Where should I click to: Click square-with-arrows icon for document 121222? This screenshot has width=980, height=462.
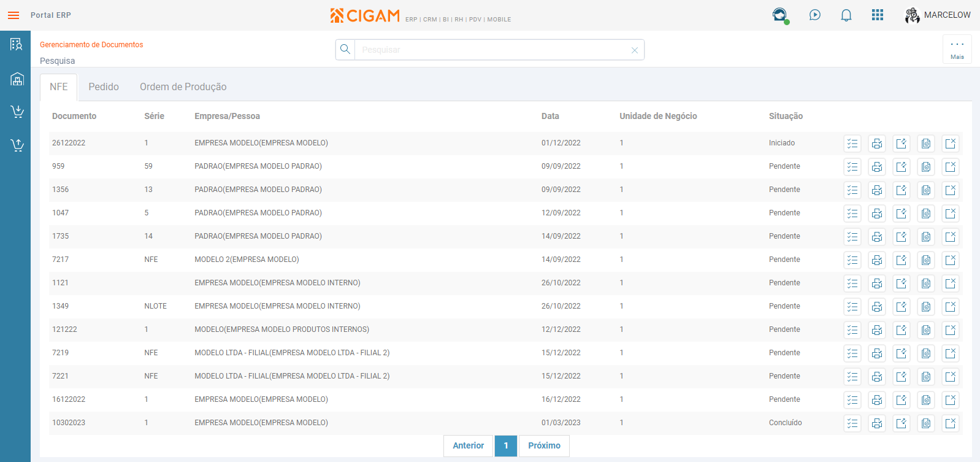902,330
